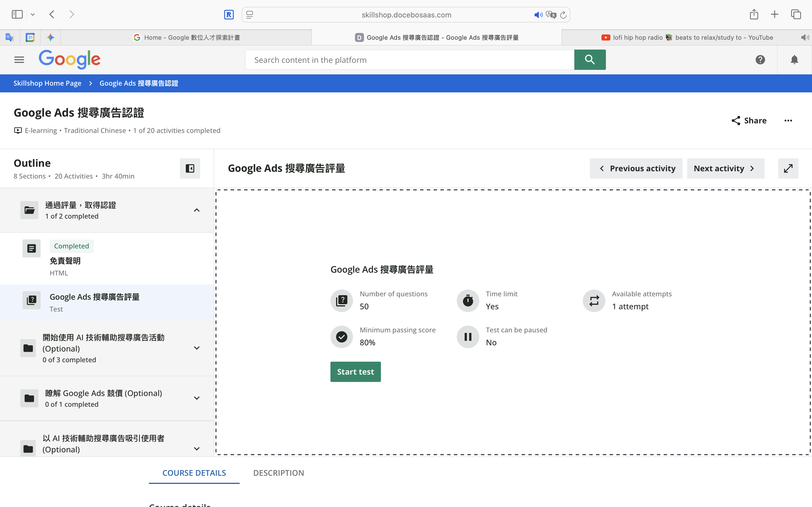Focus the Search content in the platform field
The width and height of the screenshot is (812, 507).
click(409, 60)
